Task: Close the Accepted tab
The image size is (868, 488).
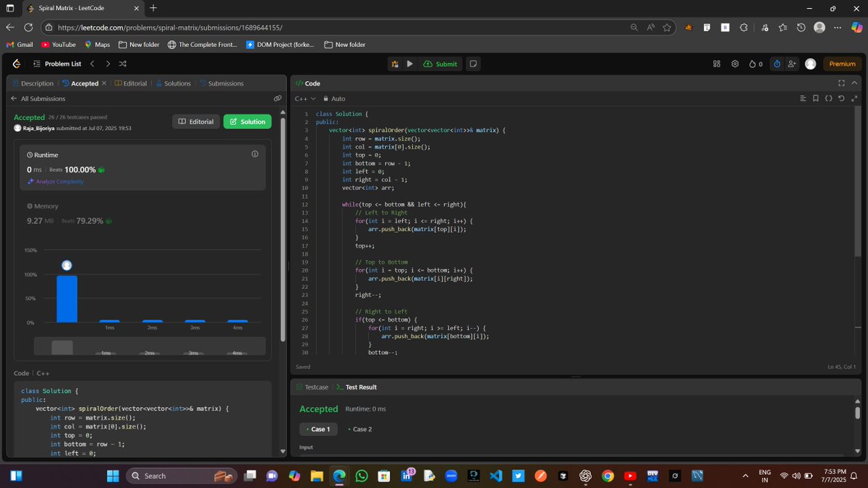Action: pyautogui.click(x=103, y=83)
